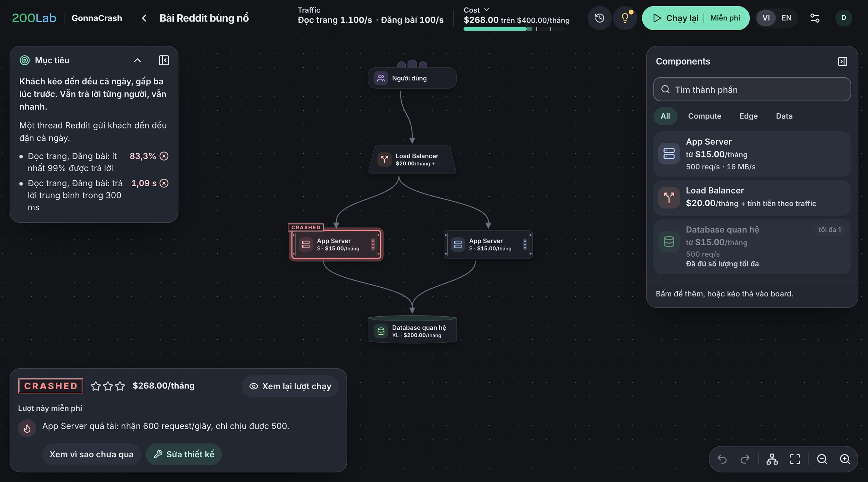Screen dimensions: 868x482
Task: Replay run with Xem lại lượt chạy
Action: point(290,386)
